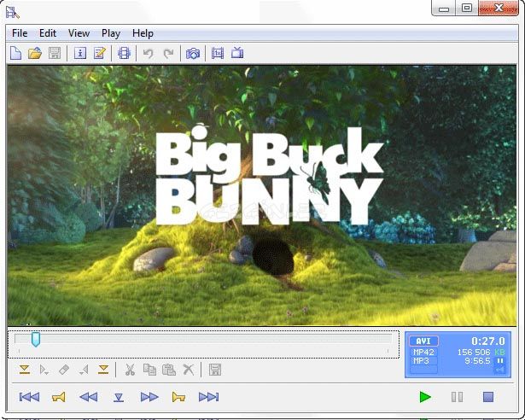Take a frame snapshot with the camera icon
Image resolution: width=525 pixels, height=420 pixels.
point(193,53)
